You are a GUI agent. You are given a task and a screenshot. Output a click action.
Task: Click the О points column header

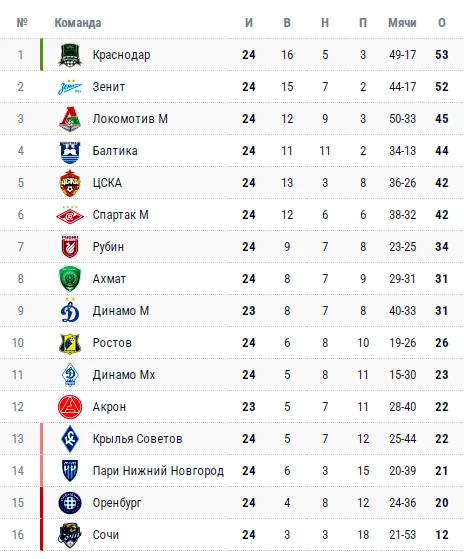coord(442,23)
